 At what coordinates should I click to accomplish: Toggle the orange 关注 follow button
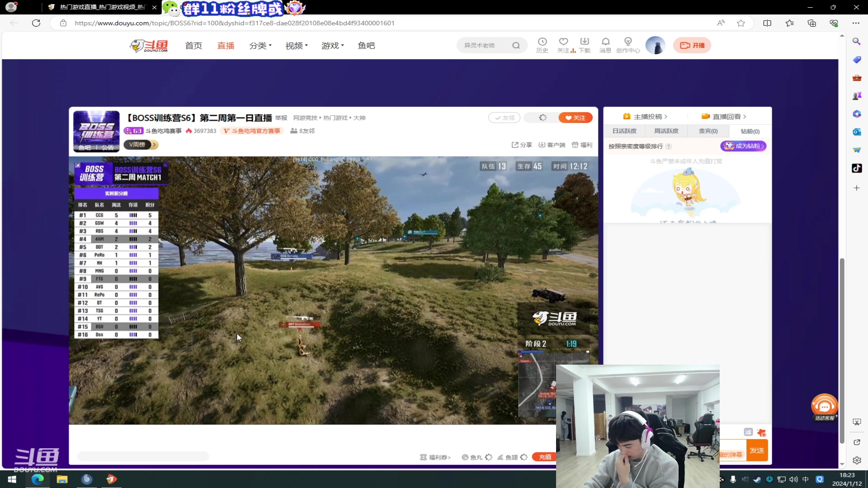point(575,117)
